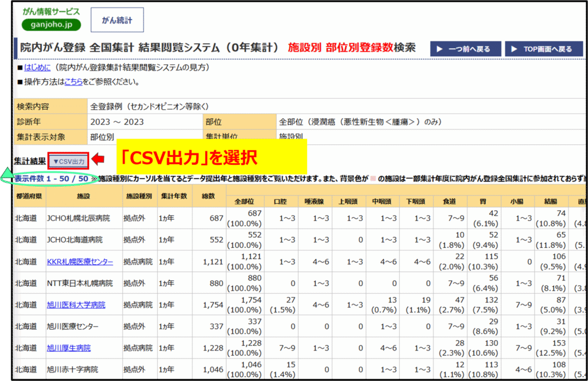Click the 集計年数 column header

click(x=173, y=196)
